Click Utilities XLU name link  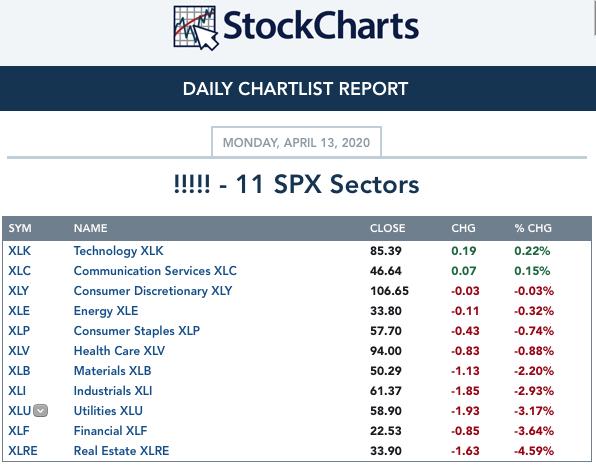coord(108,411)
